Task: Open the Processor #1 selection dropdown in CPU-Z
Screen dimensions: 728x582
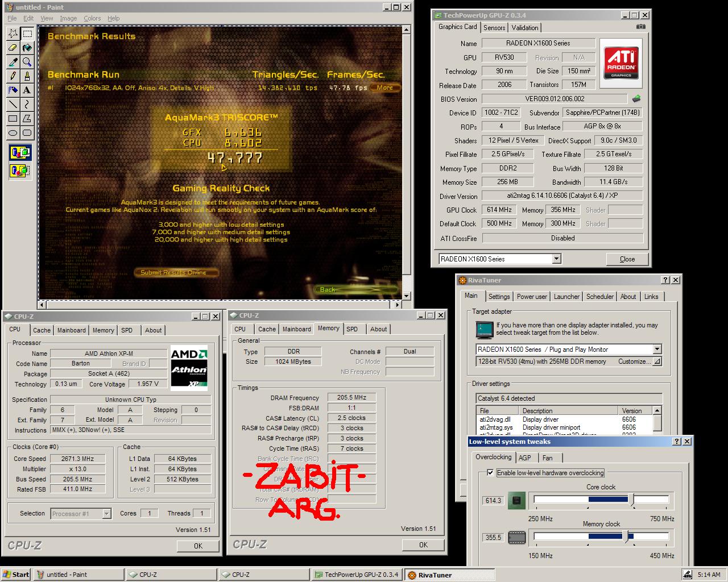Action: coord(106,514)
